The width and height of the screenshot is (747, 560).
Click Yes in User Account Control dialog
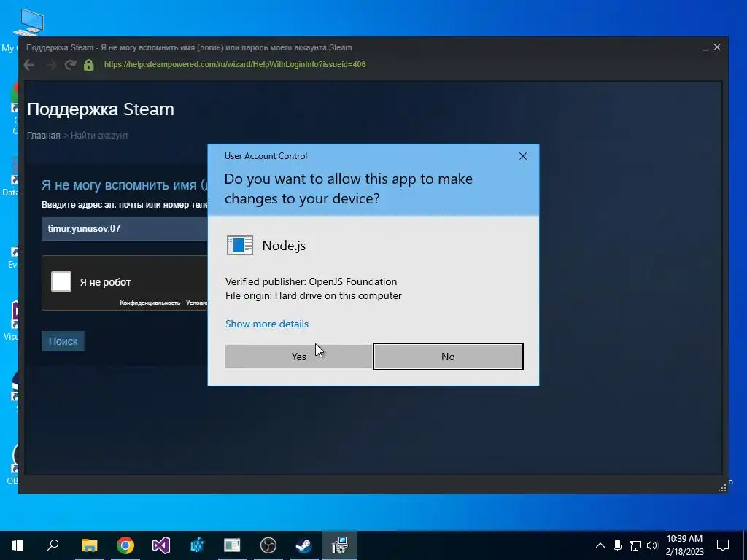coord(298,357)
